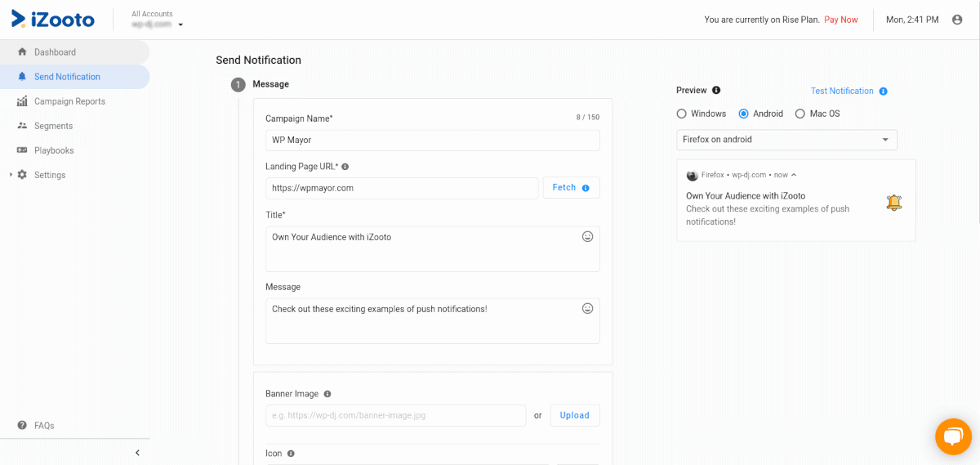Screen dimensions: 980x465
Task: Click info icon next to Landing Page URL
Action: pyautogui.click(x=345, y=167)
